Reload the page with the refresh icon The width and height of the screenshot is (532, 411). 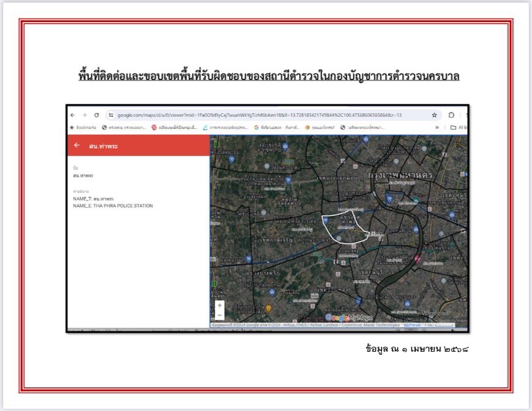coord(97,115)
